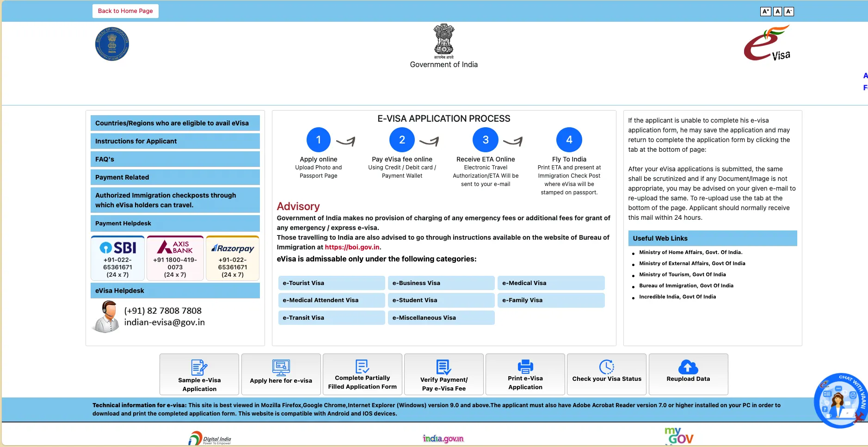The height and width of the screenshot is (447, 868).
Task: Open the FAQ's menu item
Action: pos(175,159)
